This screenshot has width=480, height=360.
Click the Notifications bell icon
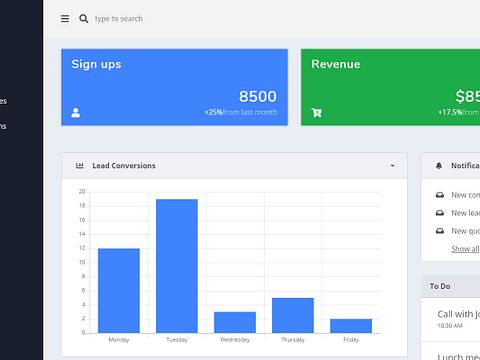coord(439,166)
